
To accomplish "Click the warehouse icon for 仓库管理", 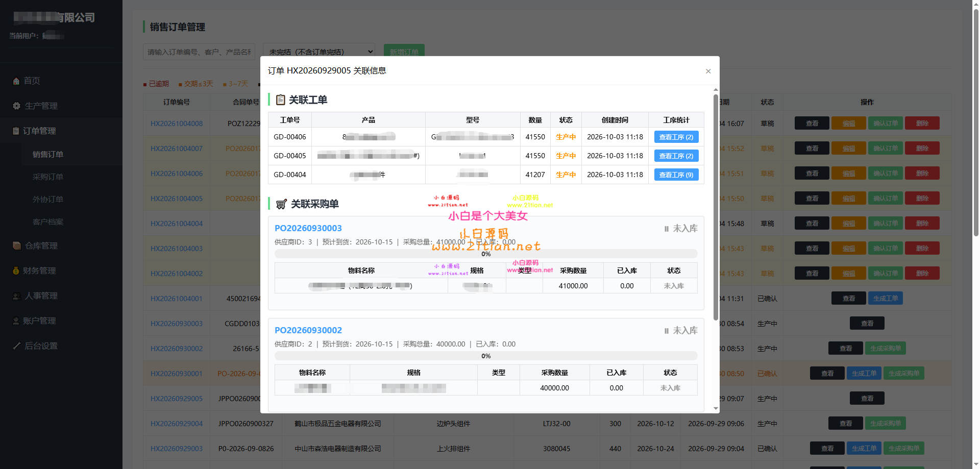I will point(17,245).
